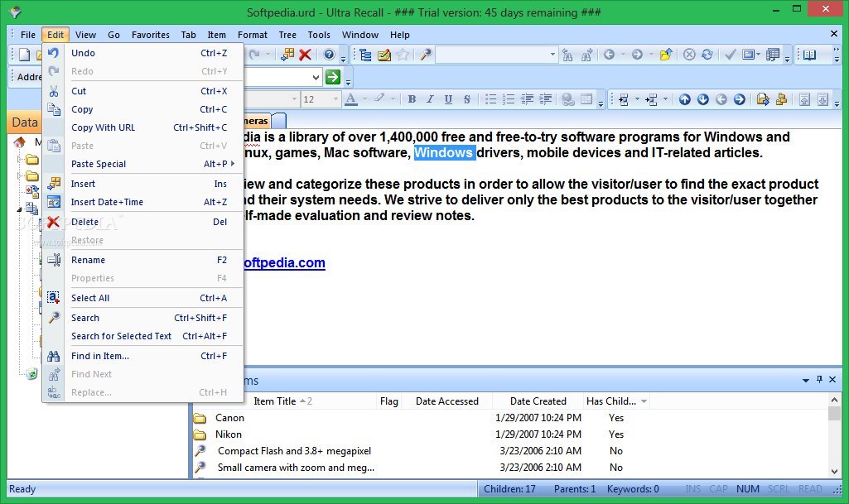Open the related items pane menu arrow
This screenshot has width=849, height=504.
point(806,380)
